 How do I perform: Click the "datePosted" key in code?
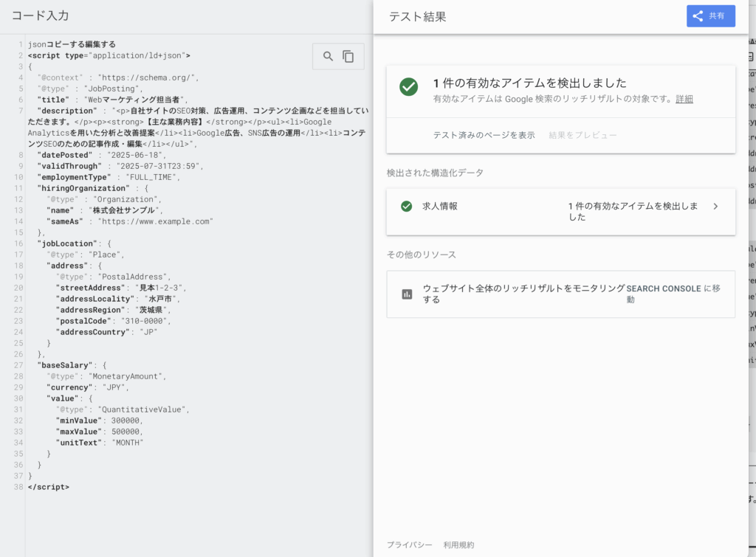tap(65, 155)
